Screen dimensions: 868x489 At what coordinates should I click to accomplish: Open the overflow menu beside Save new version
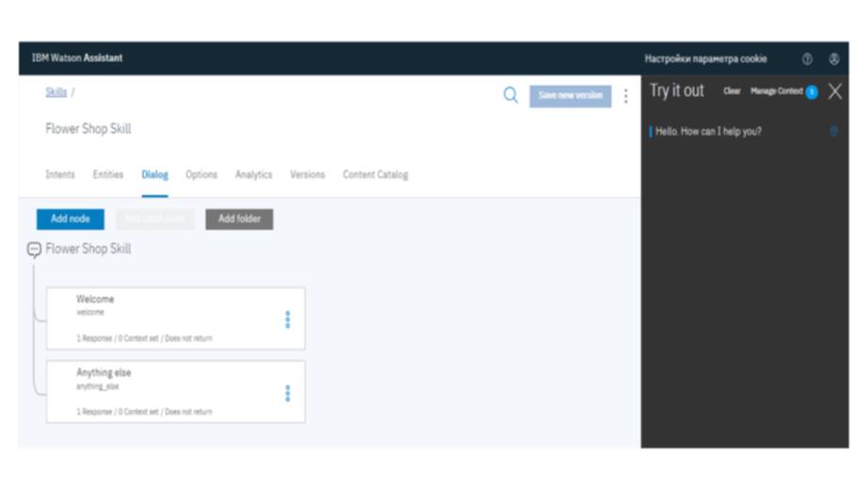(626, 97)
